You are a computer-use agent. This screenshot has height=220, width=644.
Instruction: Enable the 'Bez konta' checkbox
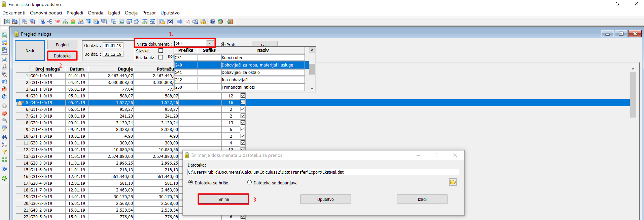point(160,57)
